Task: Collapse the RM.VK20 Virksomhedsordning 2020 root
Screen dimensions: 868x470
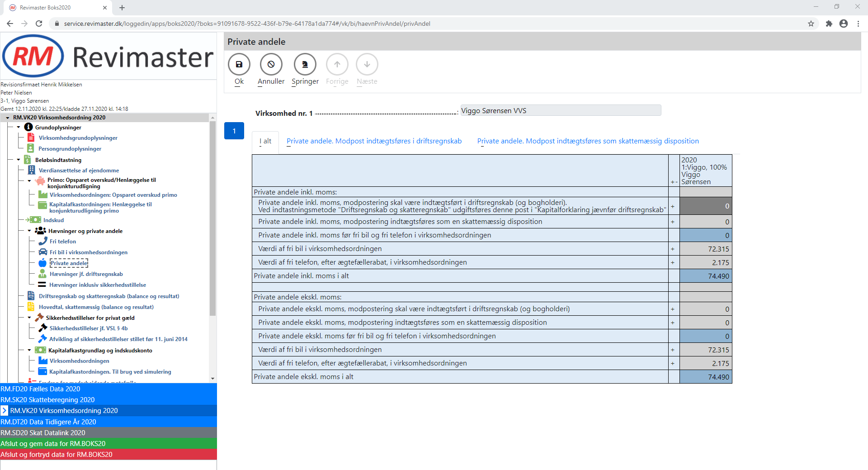Action: click(x=8, y=118)
